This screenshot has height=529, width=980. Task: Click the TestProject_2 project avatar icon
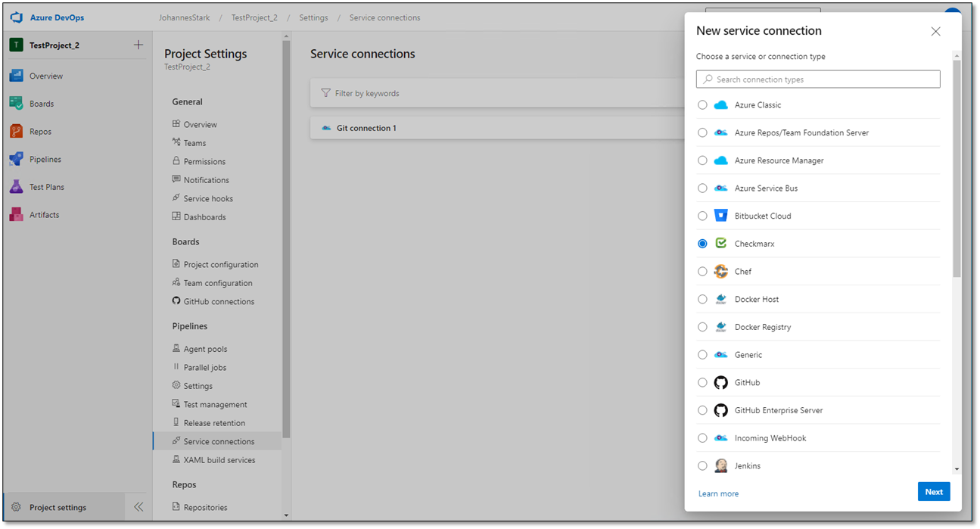[x=16, y=45]
